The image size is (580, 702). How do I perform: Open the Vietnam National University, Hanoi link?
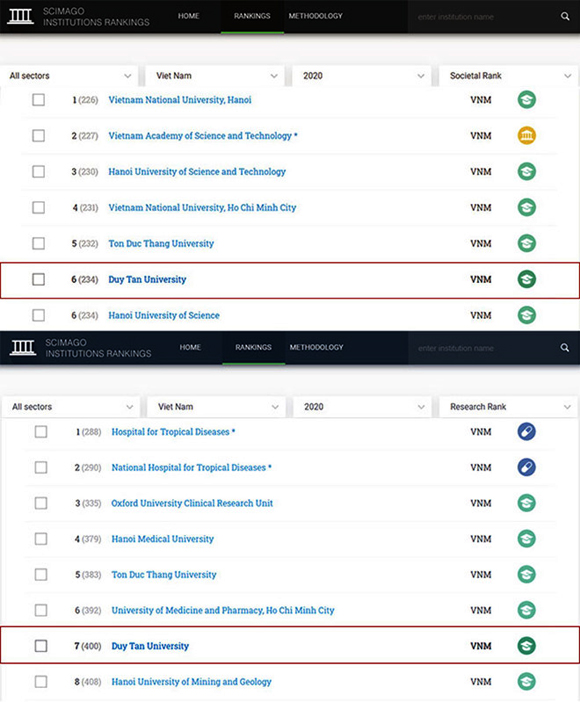[180, 100]
